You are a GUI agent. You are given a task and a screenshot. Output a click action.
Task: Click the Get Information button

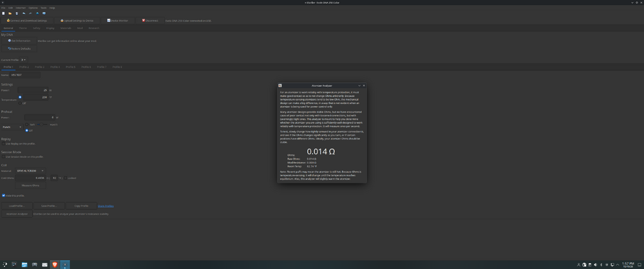click(19, 41)
